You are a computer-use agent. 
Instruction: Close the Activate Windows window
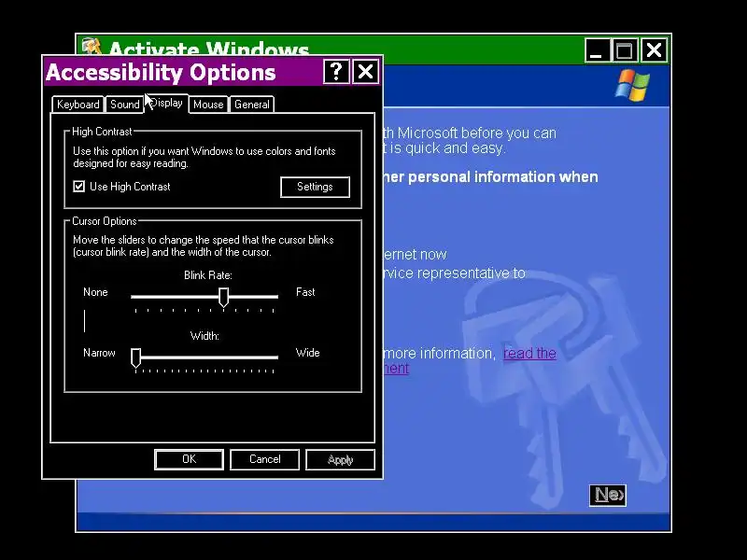tap(655, 50)
